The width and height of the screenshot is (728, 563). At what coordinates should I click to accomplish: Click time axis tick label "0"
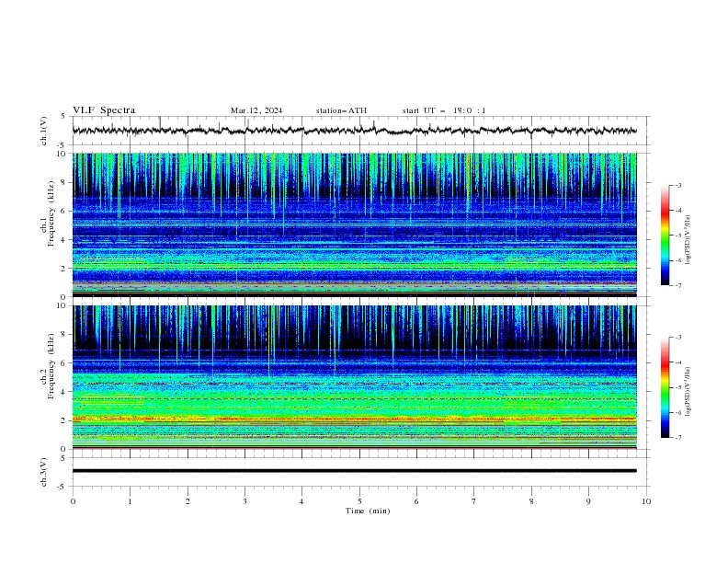[x=73, y=501]
